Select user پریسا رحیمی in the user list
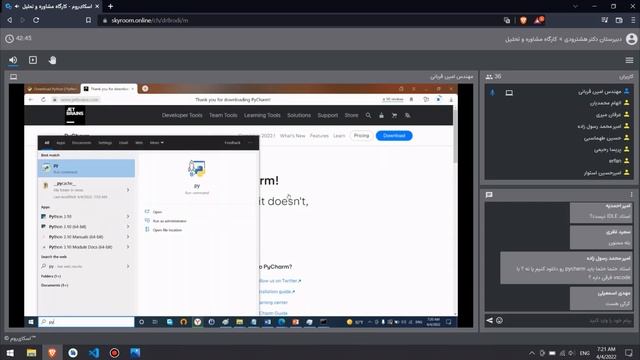Screen dimensions: 640x360 pos(611,149)
